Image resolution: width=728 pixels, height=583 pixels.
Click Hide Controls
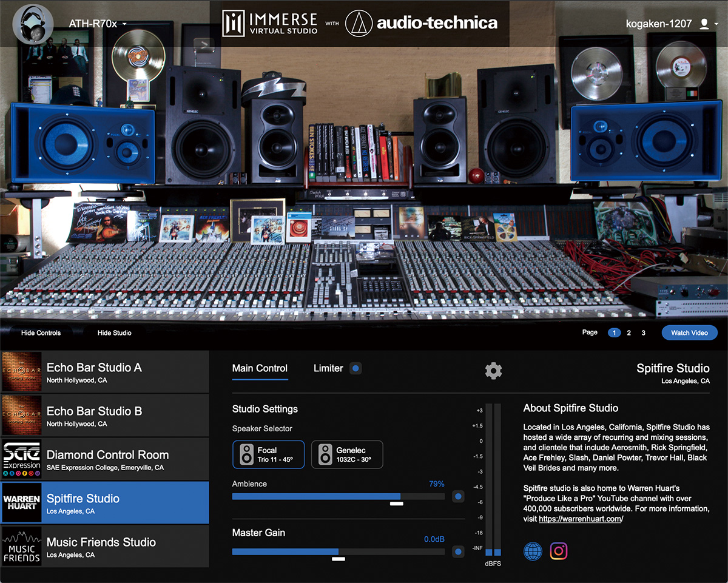(x=41, y=333)
